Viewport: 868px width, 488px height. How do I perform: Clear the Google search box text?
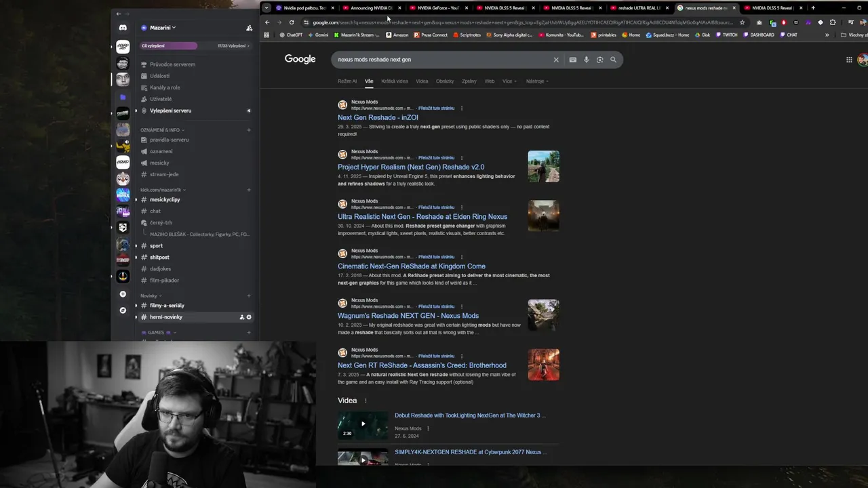[556, 60]
